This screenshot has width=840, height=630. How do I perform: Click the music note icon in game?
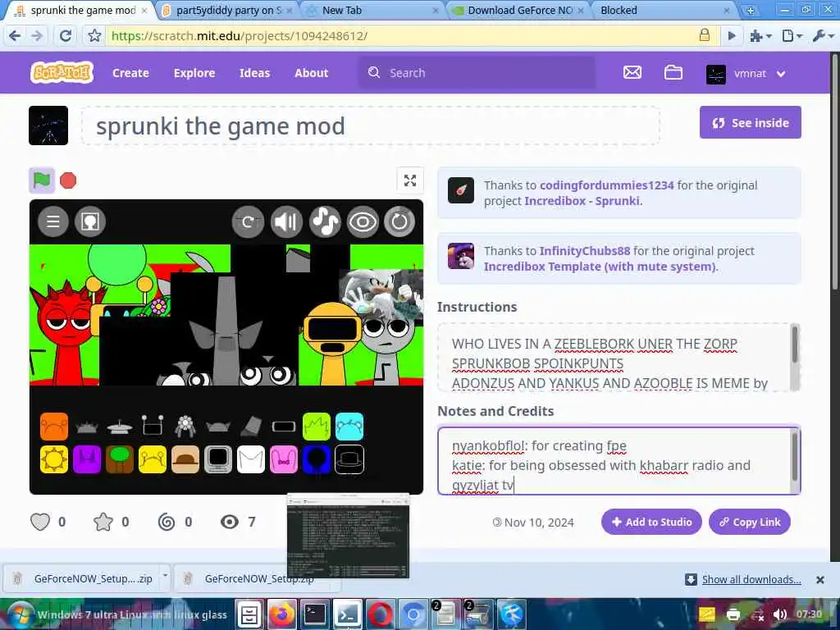(x=325, y=221)
